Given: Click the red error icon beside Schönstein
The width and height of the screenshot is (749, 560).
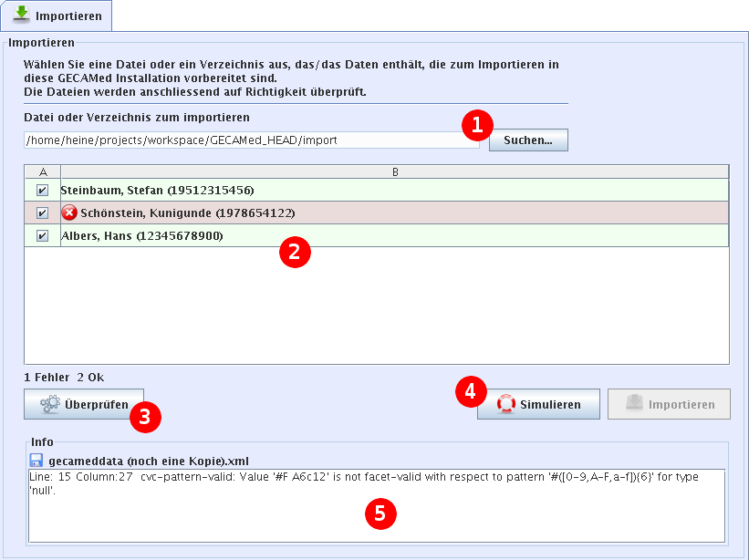Looking at the screenshot, I should click(69, 213).
